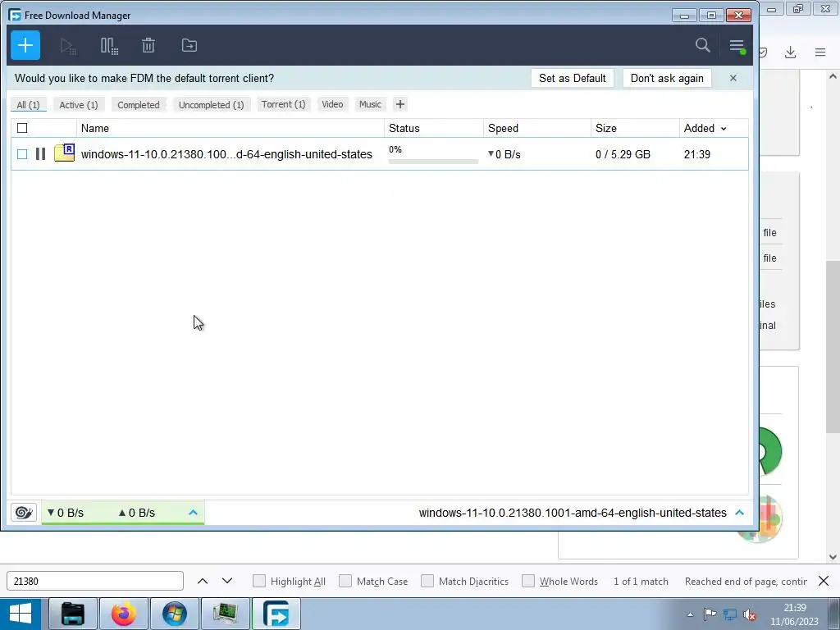Image resolution: width=840 pixels, height=630 pixels.
Task: Enable the Whole Words checkbox
Action: [528, 582]
